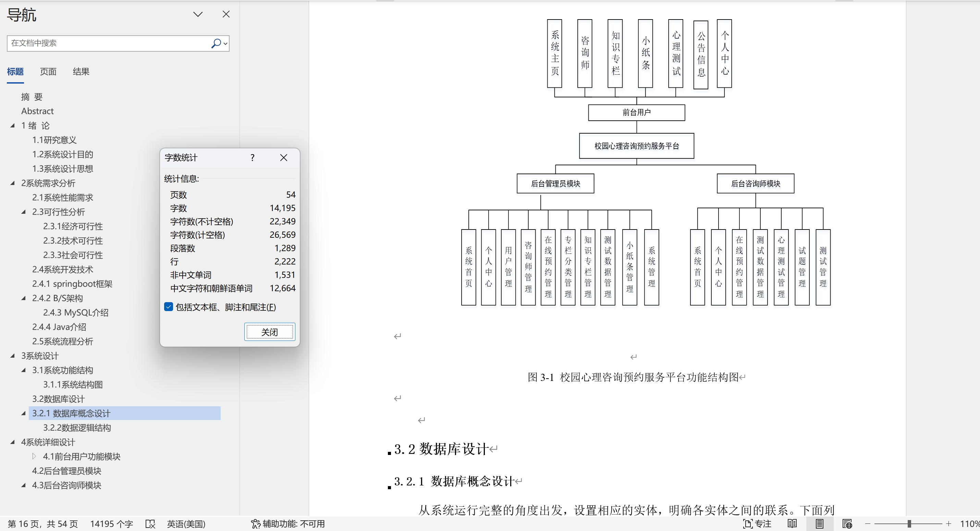Screen dimensions: 980x531
Task: Click the proofing check icon in status bar
Action: click(150, 524)
